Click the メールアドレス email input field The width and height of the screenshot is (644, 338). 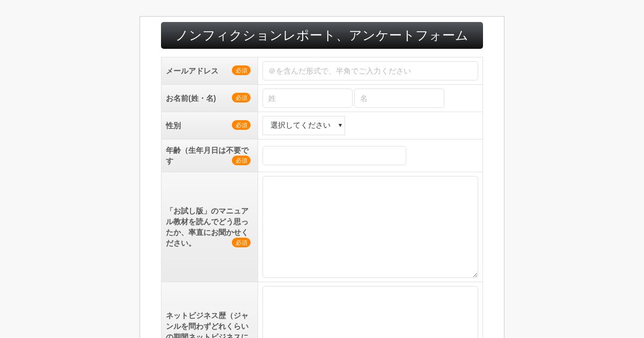pyautogui.click(x=370, y=71)
